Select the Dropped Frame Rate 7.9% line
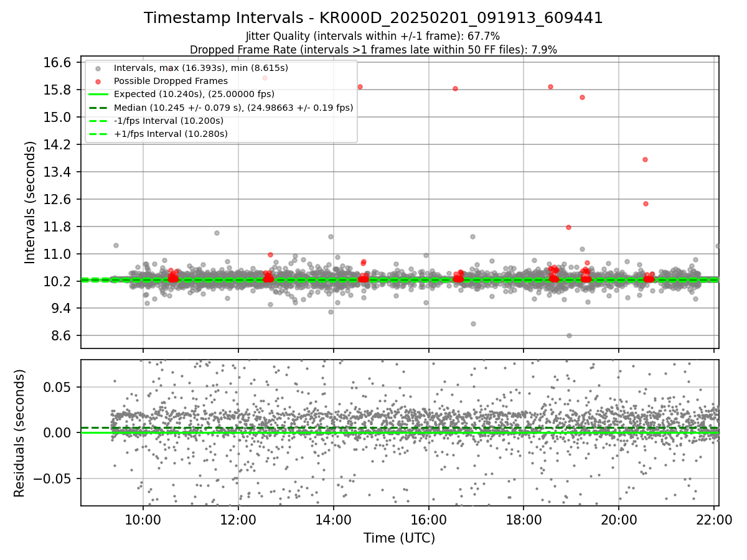The height and width of the screenshot is (560, 747). [x=374, y=49]
